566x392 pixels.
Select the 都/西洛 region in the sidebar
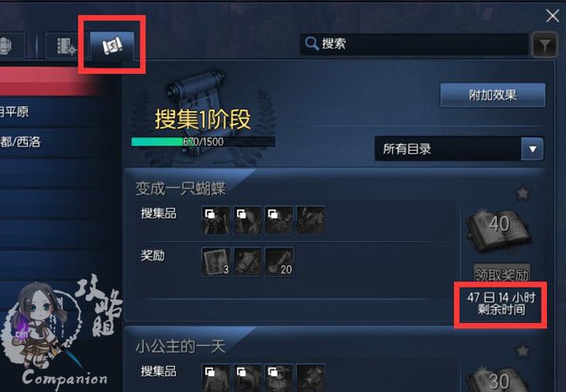(20, 142)
